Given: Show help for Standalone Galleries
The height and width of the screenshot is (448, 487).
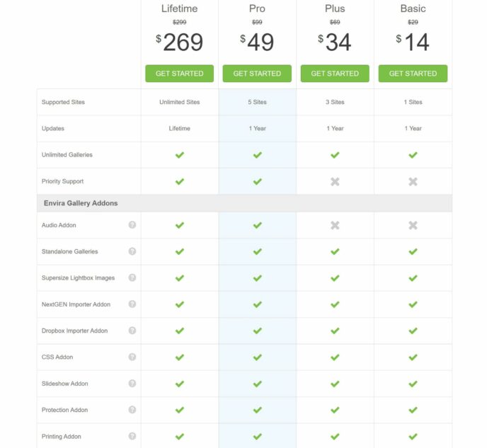Looking at the screenshot, I should click(132, 251).
